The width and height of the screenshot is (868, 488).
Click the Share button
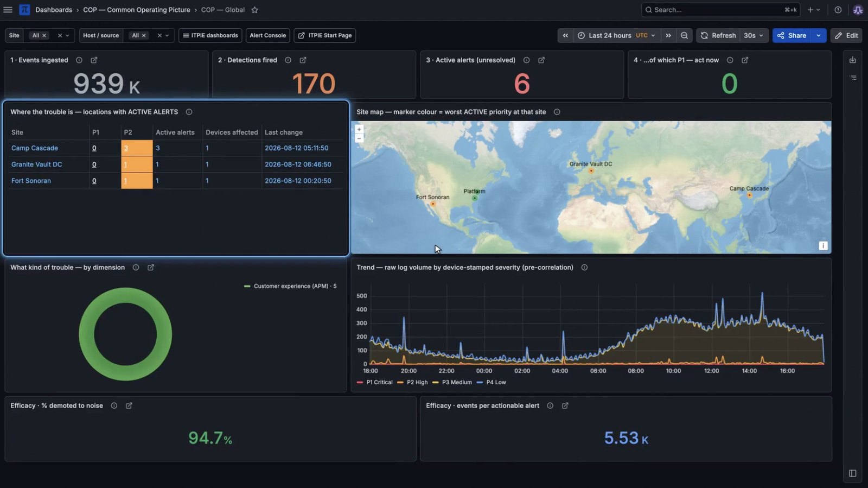(792, 35)
